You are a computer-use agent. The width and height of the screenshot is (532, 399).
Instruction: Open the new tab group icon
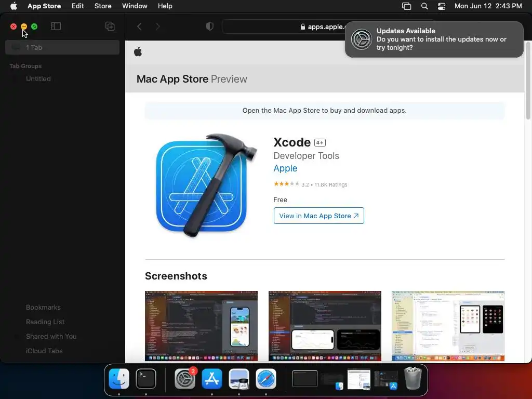(110, 26)
